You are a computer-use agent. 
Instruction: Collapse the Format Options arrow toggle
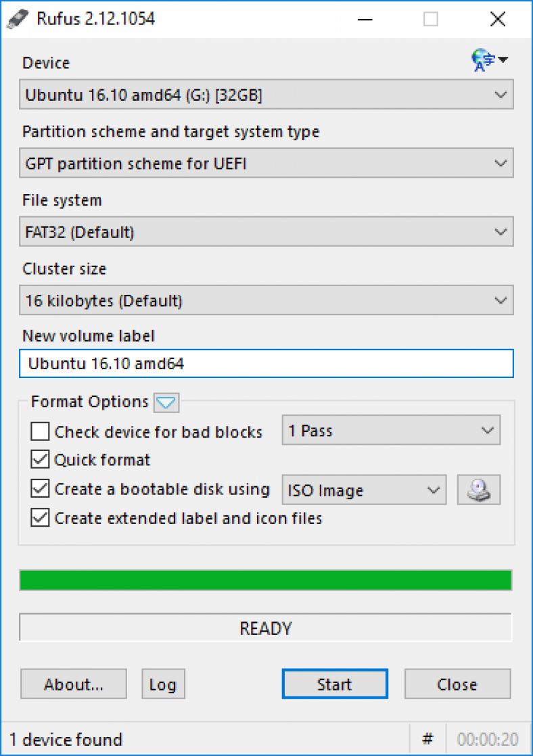click(166, 403)
